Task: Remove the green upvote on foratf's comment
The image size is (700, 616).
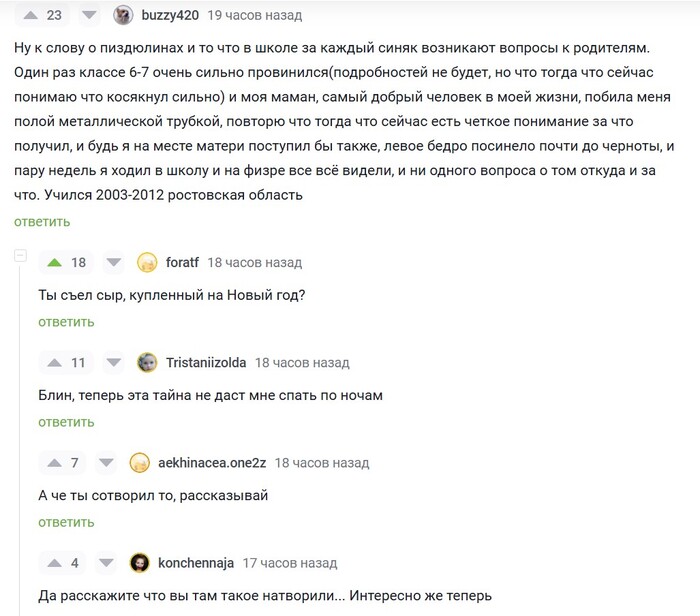Action: 54,262
